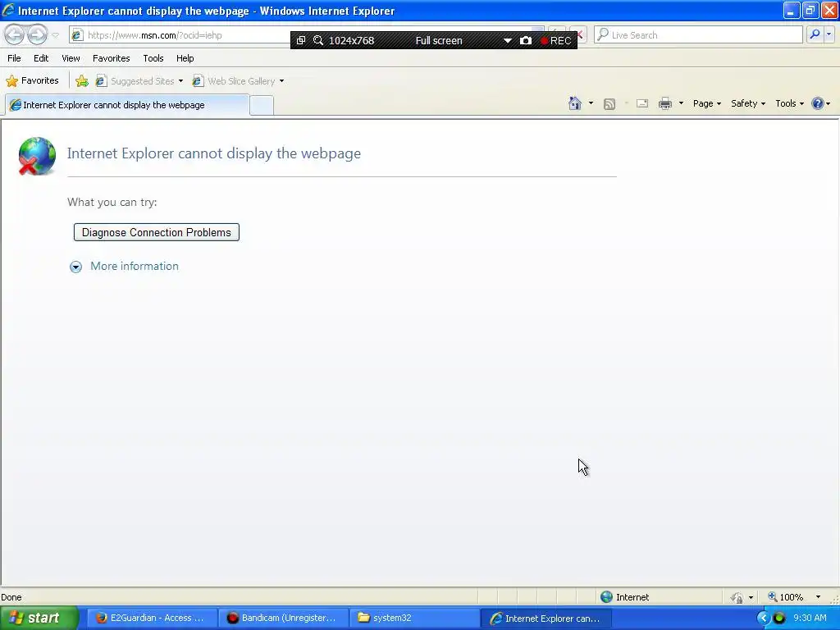
Task: Click the error globe icon with red X
Action: point(36,156)
